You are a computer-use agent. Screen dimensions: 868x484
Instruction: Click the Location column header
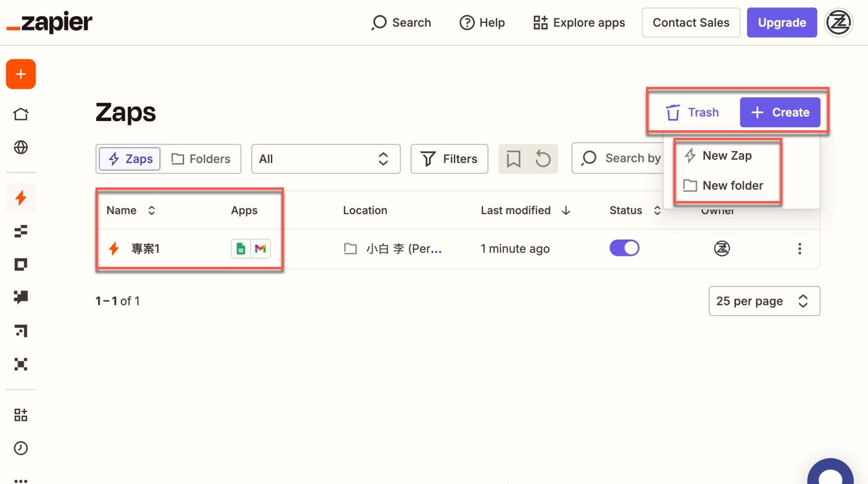(x=365, y=210)
